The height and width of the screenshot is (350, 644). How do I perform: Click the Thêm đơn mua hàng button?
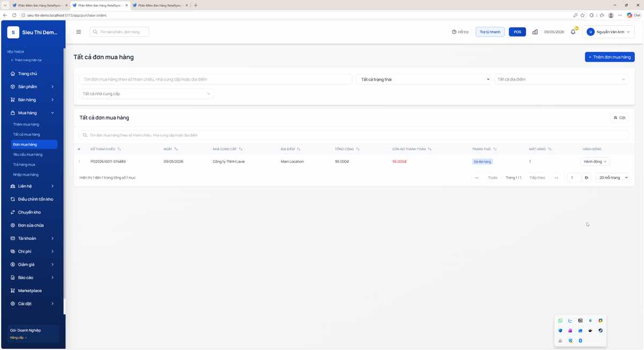[610, 57]
